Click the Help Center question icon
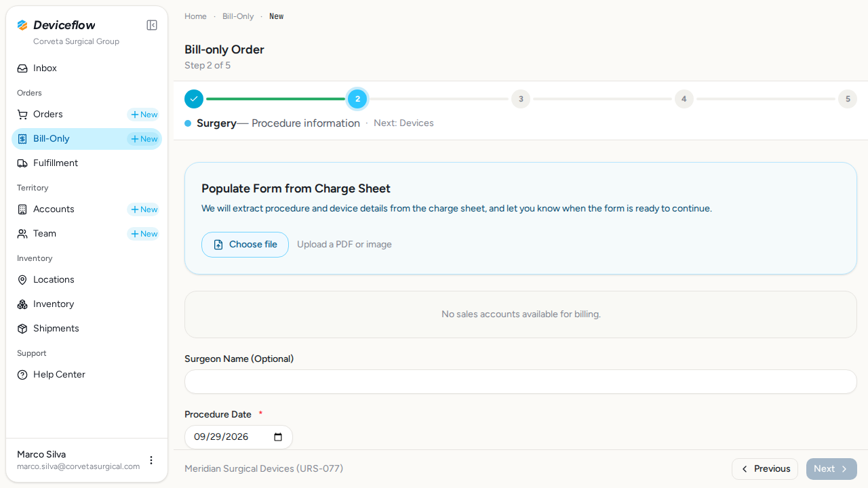This screenshot has height=488, width=868. [x=22, y=375]
